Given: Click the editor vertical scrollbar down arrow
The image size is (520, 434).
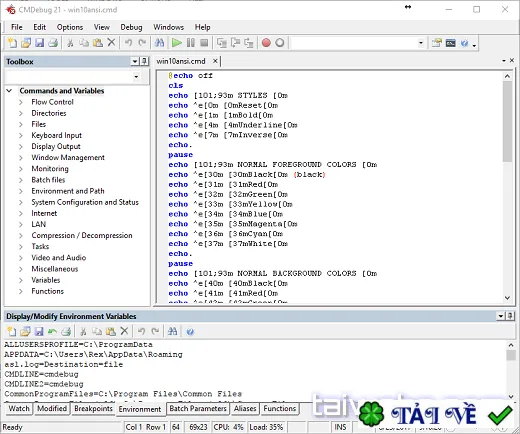Looking at the screenshot, I should [507, 298].
